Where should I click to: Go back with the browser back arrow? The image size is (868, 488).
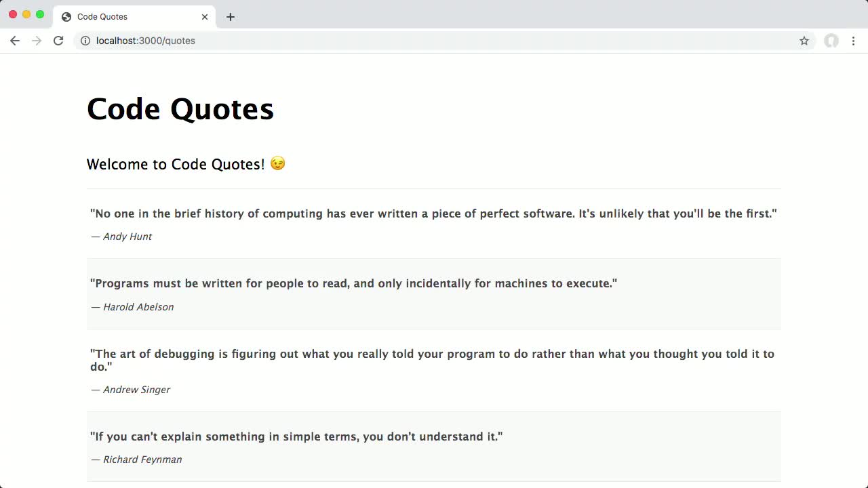[x=14, y=41]
